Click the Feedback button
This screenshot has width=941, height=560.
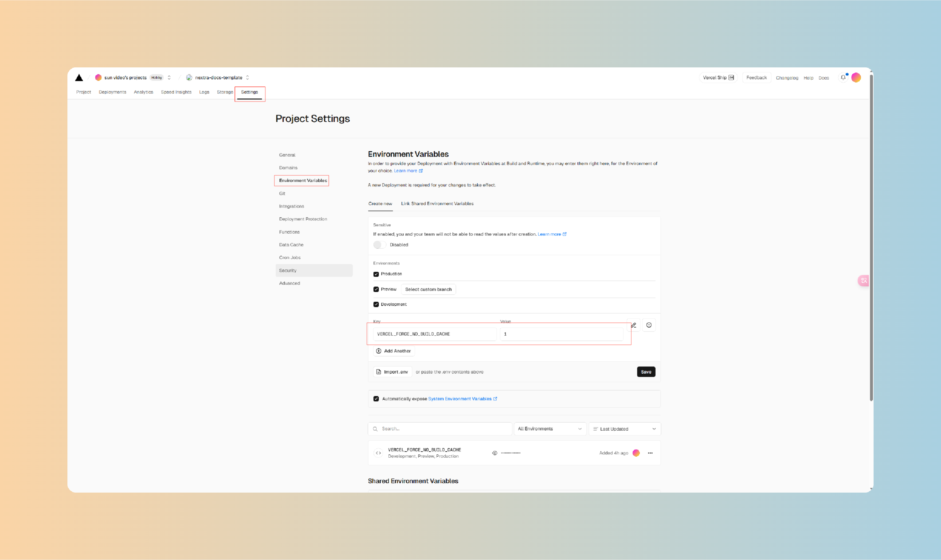(756, 78)
